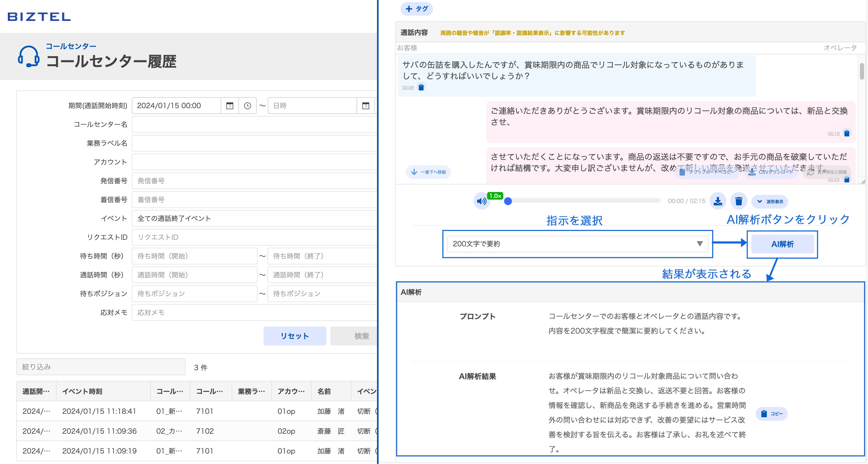
Task: Click the コールセンター breadcrumb link
Action: pos(71,46)
